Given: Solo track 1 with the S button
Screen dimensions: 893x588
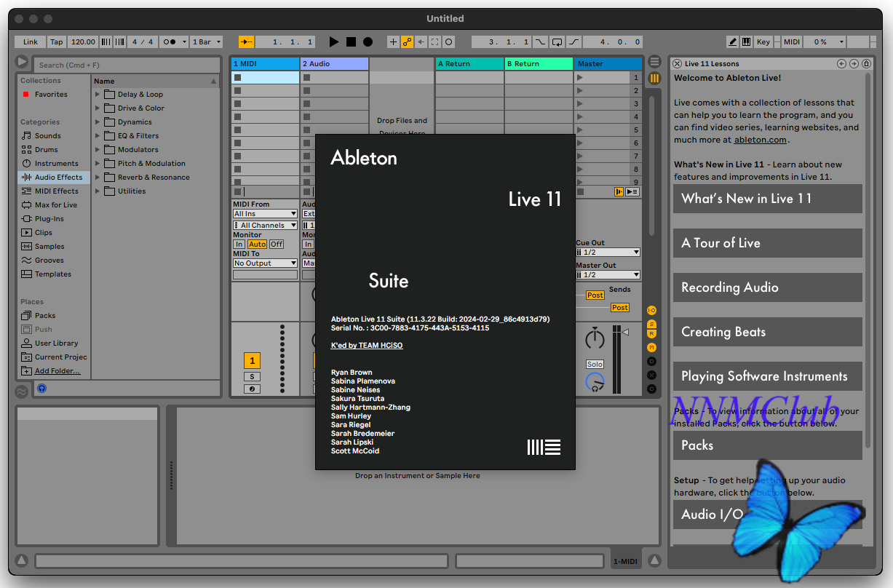Looking at the screenshot, I should click(252, 377).
